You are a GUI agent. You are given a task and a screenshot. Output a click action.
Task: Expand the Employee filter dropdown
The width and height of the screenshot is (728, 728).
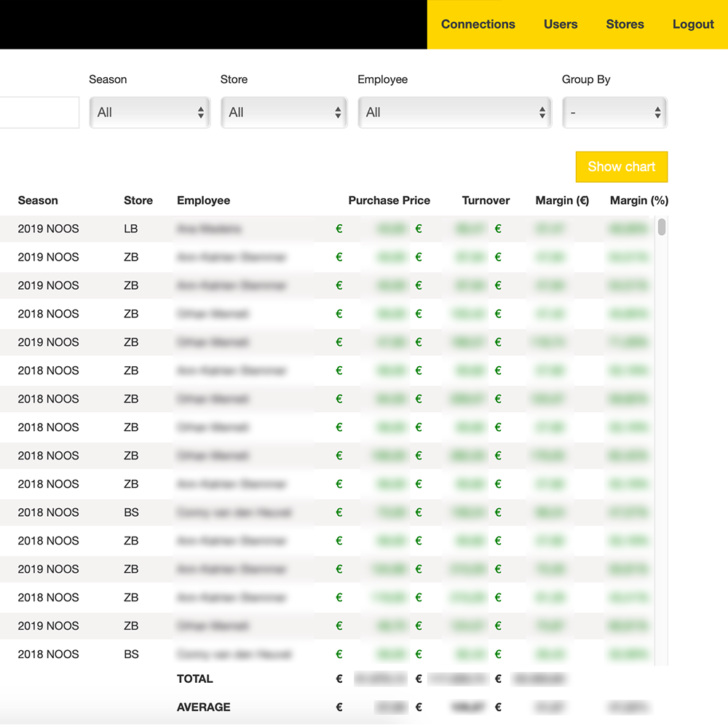click(x=454, y=113)
